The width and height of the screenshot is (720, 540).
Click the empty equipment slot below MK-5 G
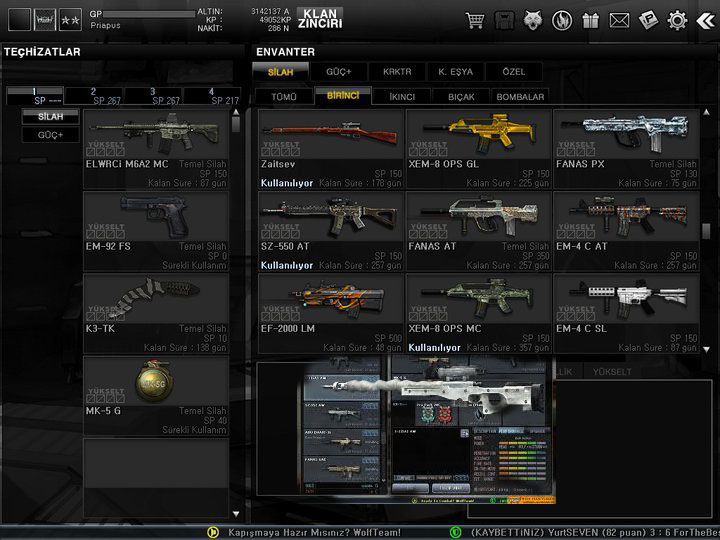(x=156, y=478)
